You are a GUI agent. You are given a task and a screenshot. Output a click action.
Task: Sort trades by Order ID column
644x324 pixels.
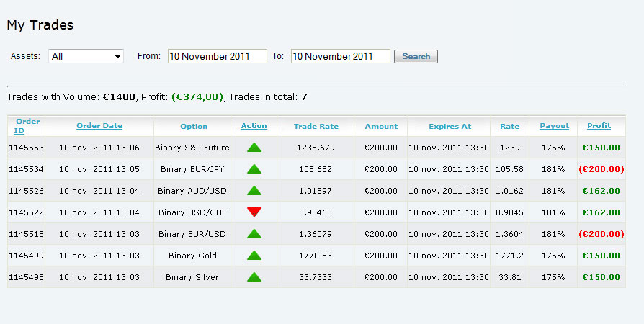(x=27, y=126)
